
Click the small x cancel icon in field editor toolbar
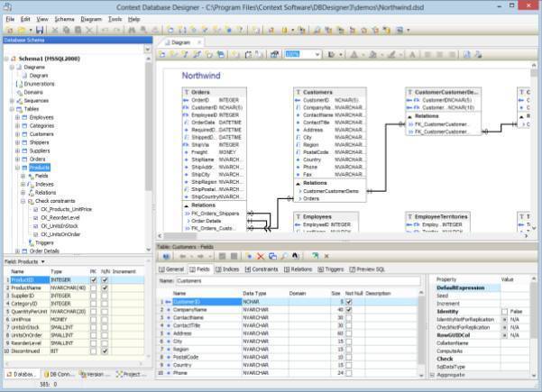(x=326, y=256)
